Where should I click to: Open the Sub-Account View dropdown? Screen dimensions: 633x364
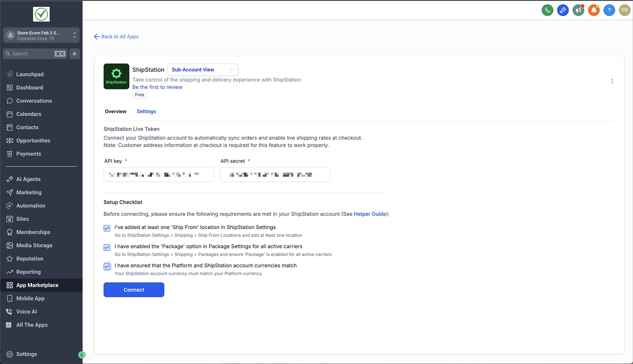(203, 70)
